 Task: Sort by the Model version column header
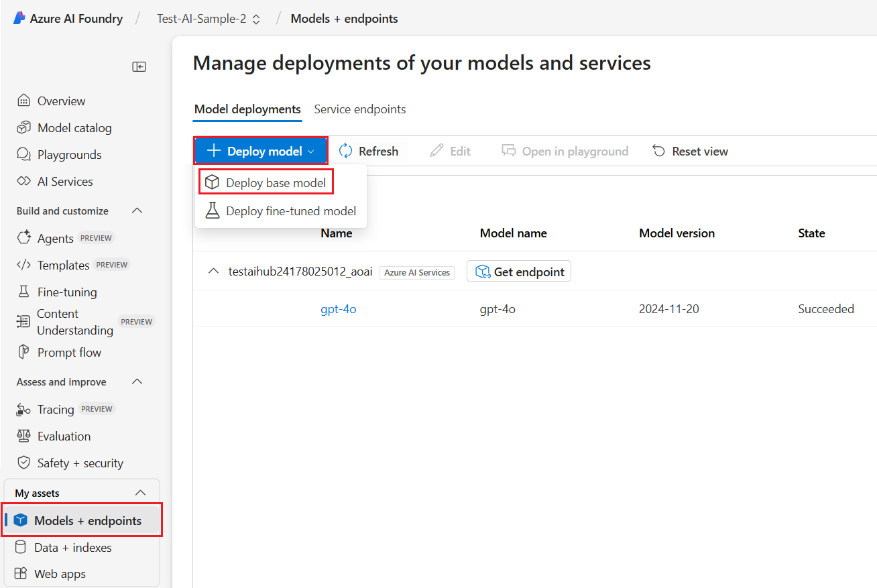pyautogui.click(x=677, y=233)
